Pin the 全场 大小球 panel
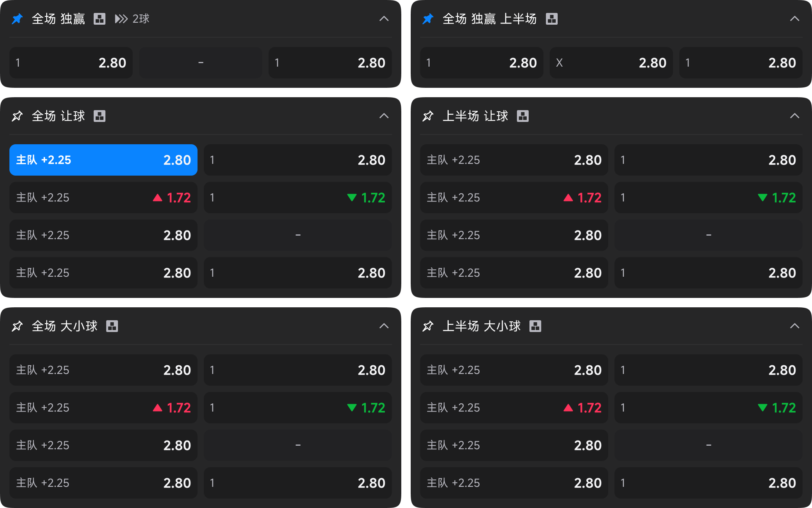 (x=17, y=326)
